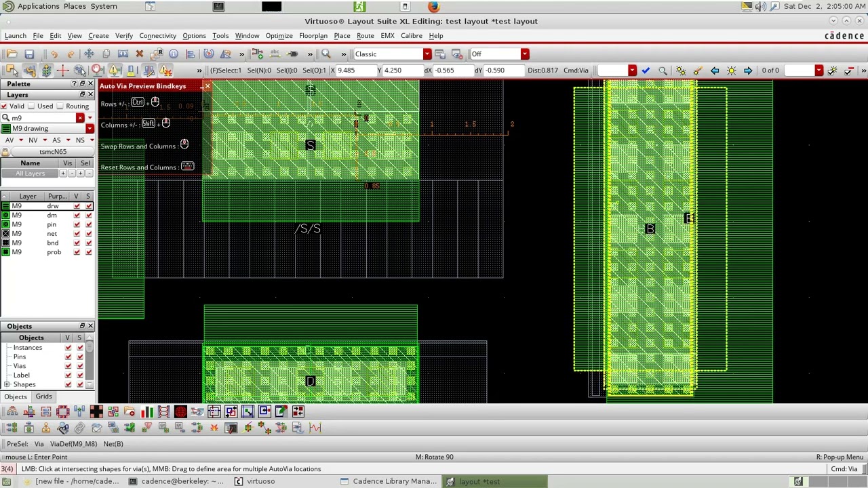
Task: Open the Properties info icon
Action: pyautogui.click(x=174, y=54)
